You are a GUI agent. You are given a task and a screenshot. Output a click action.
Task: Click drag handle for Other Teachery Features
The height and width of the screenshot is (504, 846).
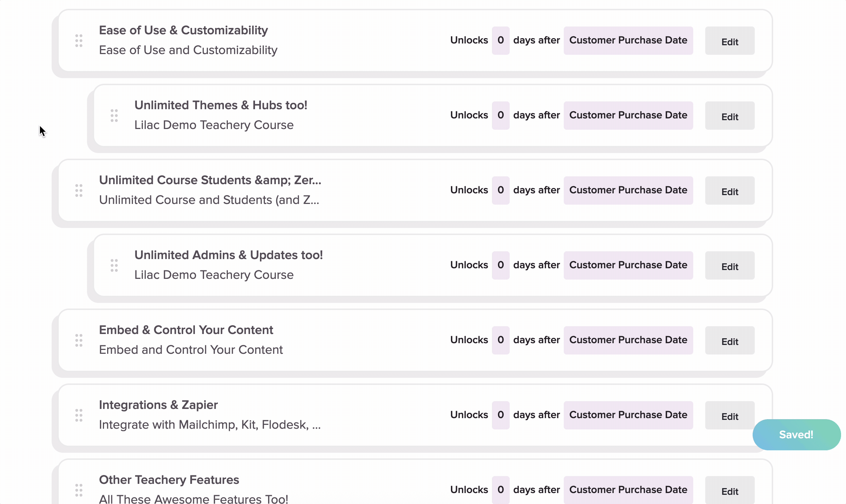79,490
